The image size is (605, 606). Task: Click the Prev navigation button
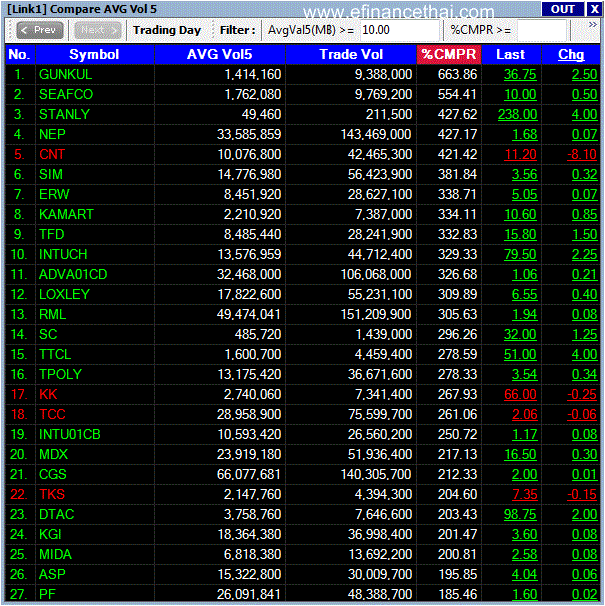[x=39, y=30]
